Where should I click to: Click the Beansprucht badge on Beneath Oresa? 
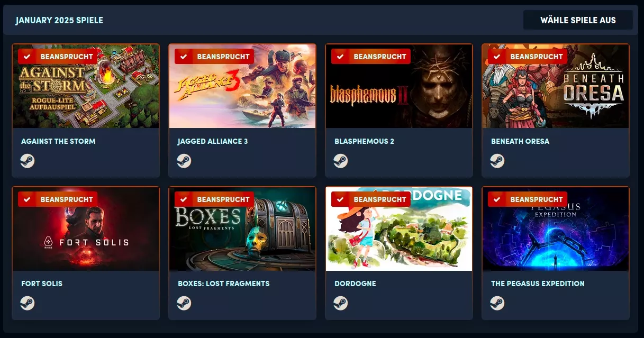pos(528,57)
